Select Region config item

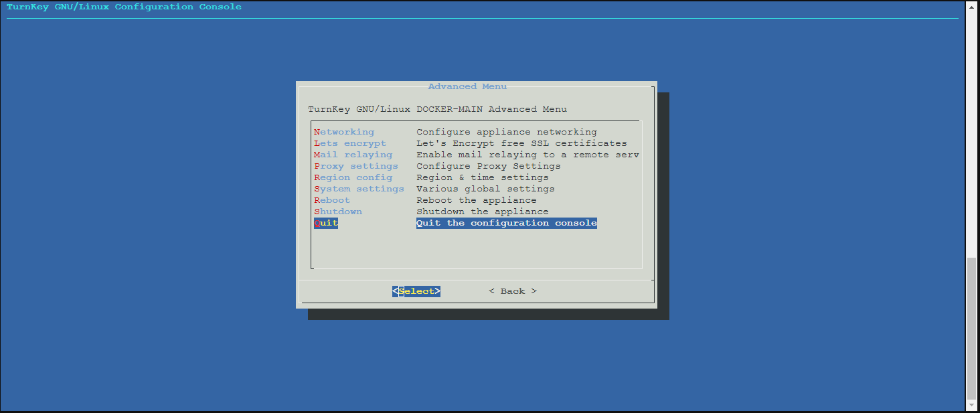pyautogui.click(x=353, y=177)
